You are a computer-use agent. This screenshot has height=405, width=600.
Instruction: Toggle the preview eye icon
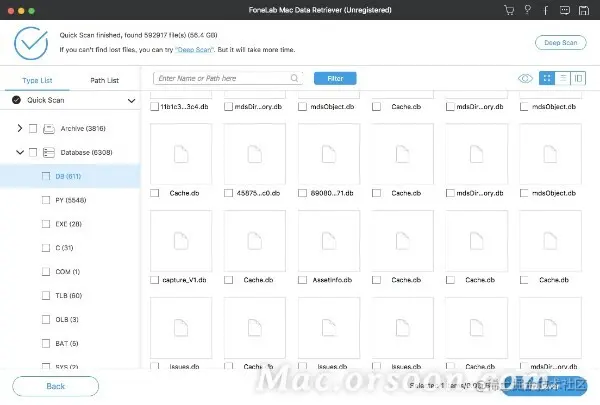(525, 78)
